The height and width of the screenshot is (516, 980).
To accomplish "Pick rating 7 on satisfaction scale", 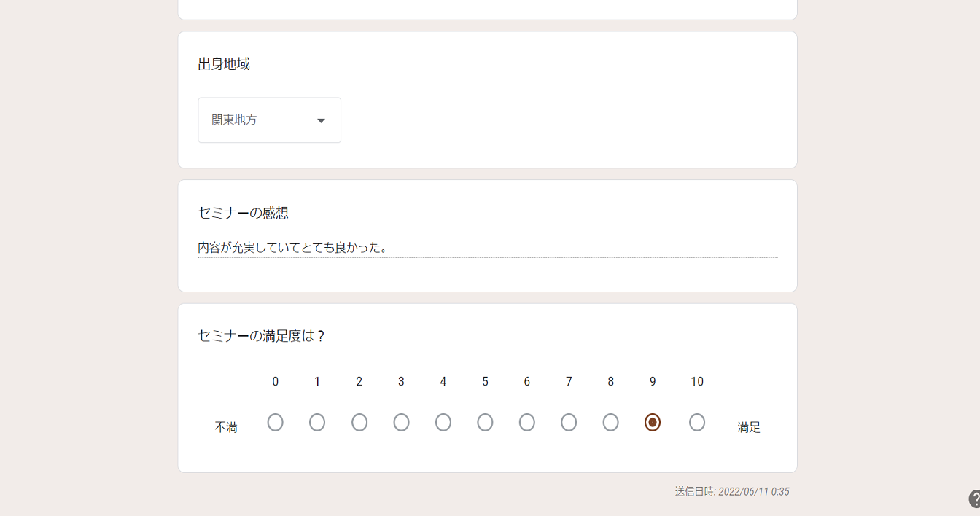I will click(x=569, y=423).
